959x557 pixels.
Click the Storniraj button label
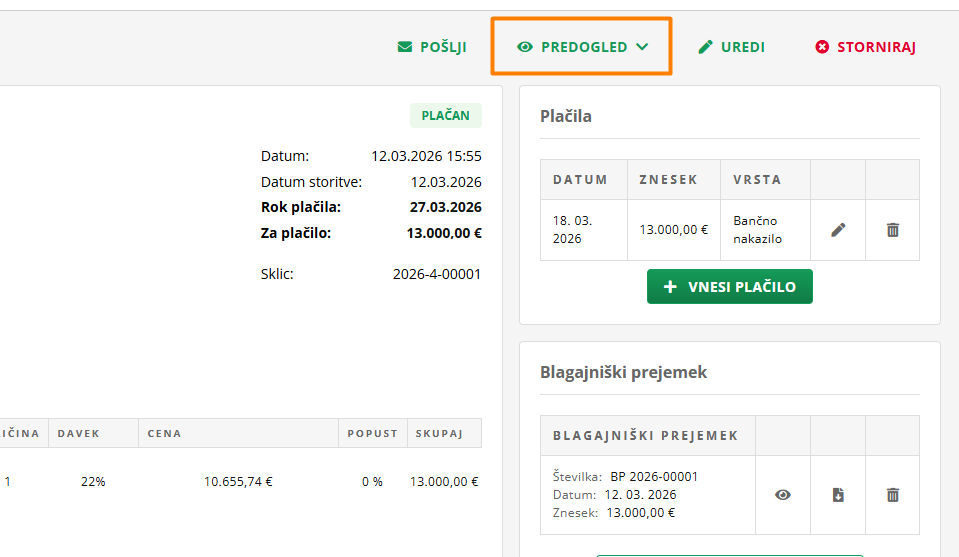[876, 47]
